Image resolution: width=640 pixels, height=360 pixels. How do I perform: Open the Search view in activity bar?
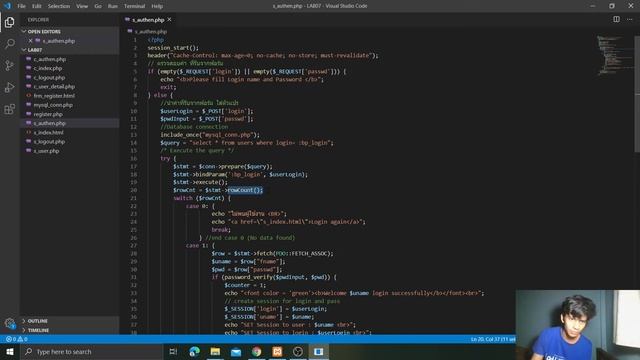pyautogui.click(x=9, y=44)
